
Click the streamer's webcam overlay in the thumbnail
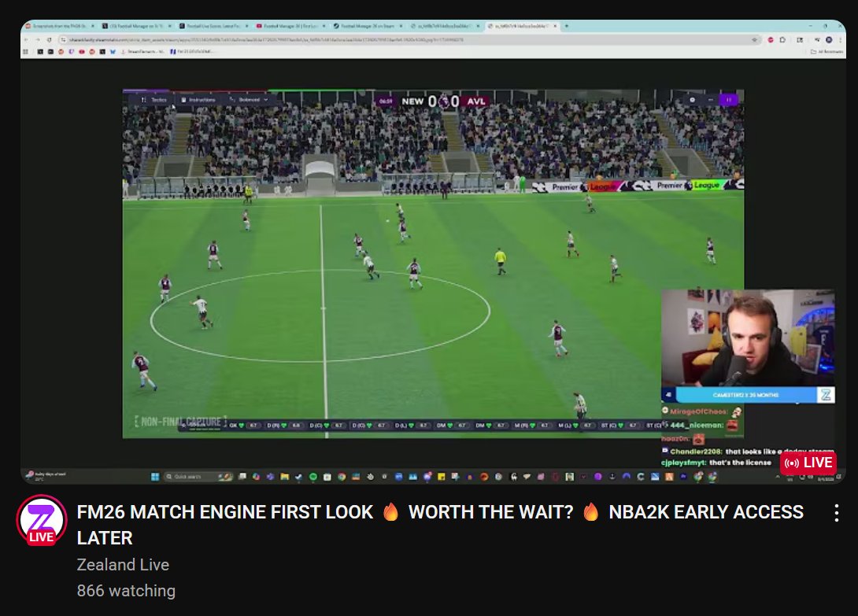pyautogui.click(x=748, y=338)
